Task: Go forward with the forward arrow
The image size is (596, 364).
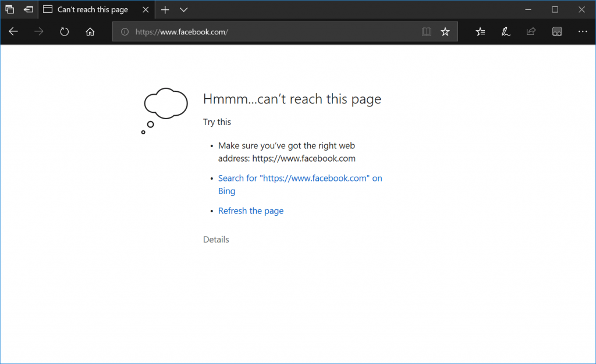Action: point(39,31)
